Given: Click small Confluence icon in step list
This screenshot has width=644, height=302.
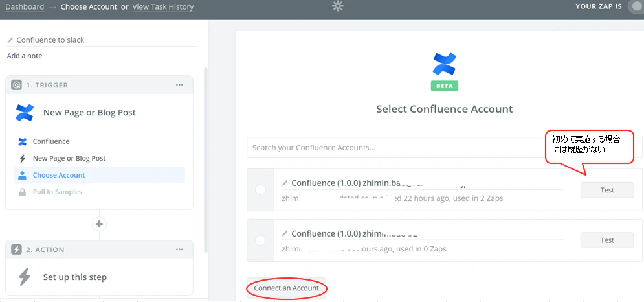Looking at the screenshot, I should click(x=23, y=141).
